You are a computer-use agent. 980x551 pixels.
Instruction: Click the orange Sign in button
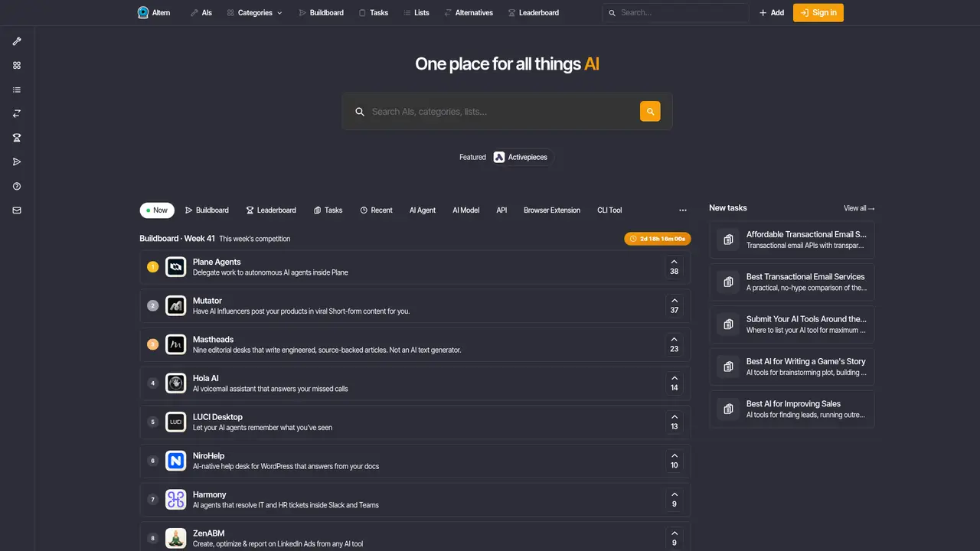[818, 12]
